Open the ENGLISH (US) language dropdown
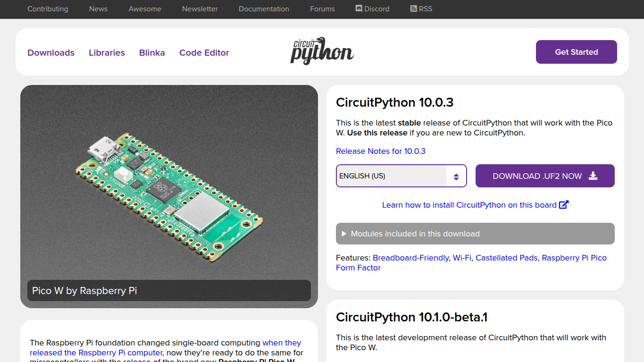Screen dimensions: 644x362 click(x=401, y=176)
